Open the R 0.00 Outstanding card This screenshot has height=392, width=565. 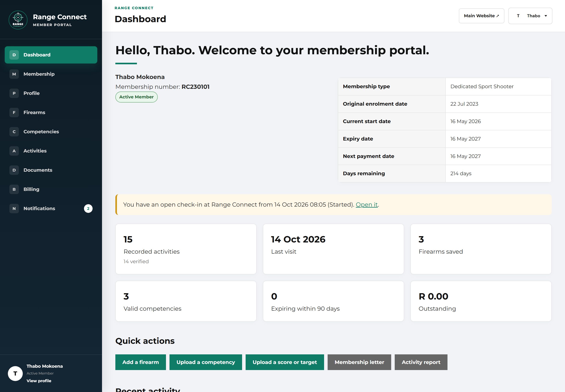(481, 301)
